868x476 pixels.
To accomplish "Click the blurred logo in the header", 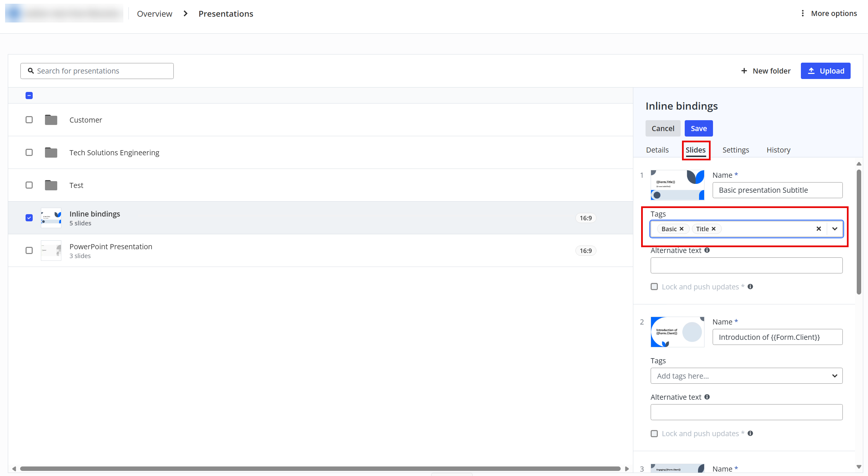I will [64, 13].
